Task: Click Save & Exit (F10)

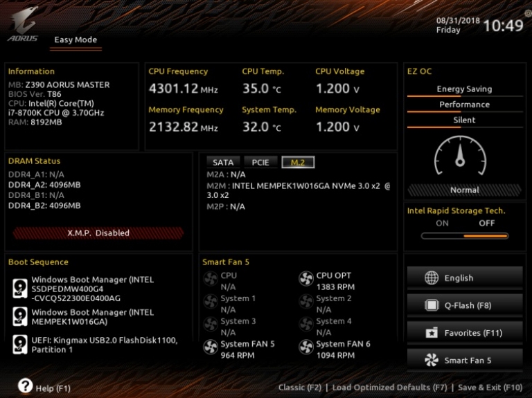Action: click(x=490, y=388)
